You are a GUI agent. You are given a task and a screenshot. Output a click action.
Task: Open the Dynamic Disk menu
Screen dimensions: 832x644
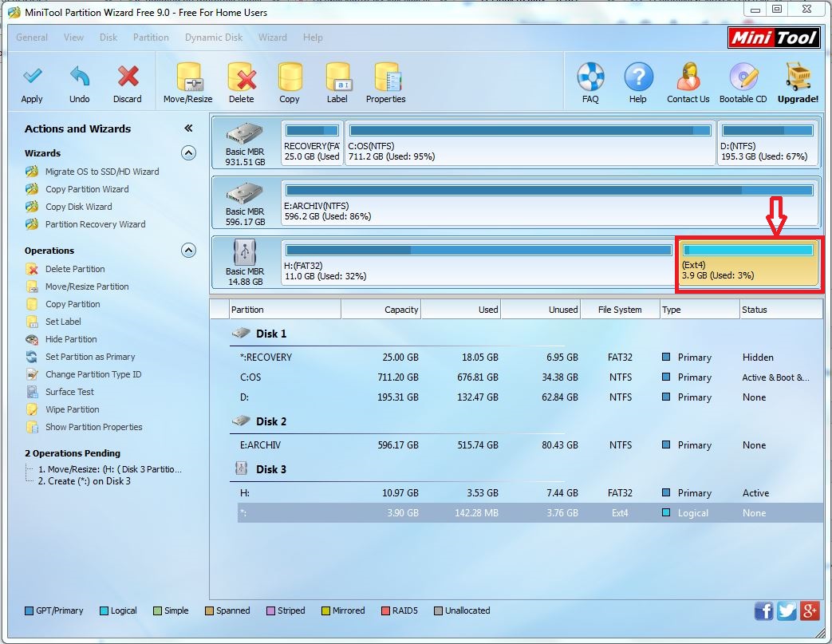coord(214,38)
